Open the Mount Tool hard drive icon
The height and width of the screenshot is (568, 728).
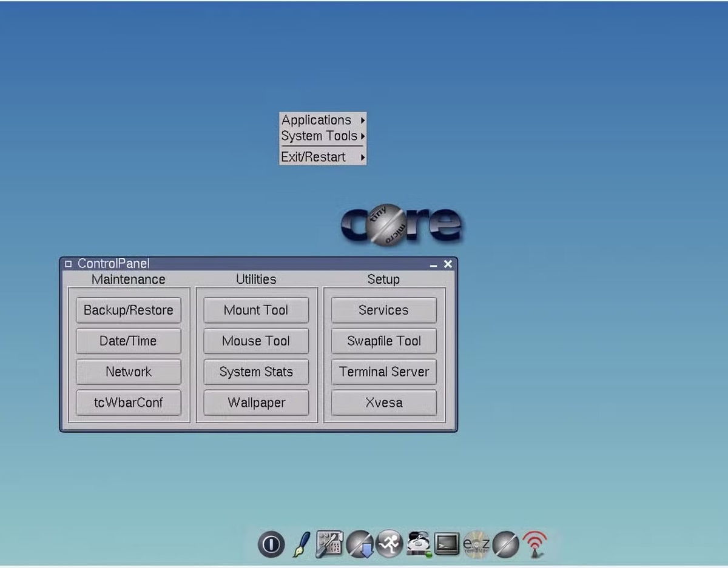click(419, 544)
